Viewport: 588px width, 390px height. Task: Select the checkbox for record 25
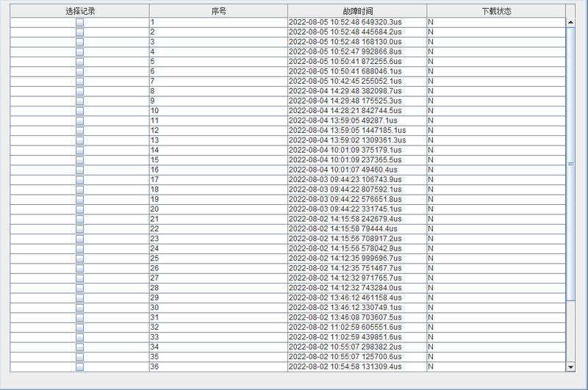click(x=79, y=259)
